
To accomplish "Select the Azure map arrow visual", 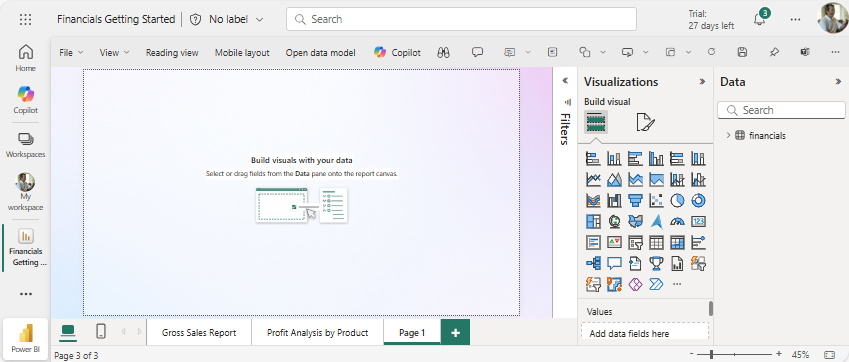I will pos(656,222).
